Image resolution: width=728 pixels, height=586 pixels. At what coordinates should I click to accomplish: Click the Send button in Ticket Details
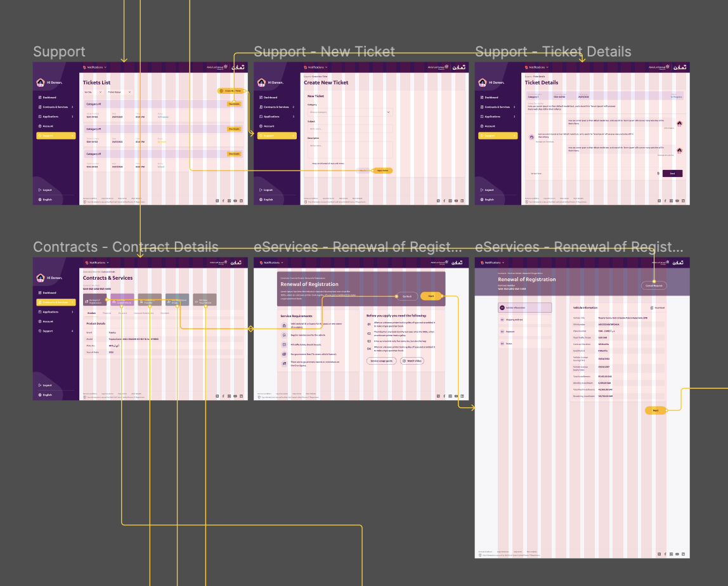tap(672, 173)
